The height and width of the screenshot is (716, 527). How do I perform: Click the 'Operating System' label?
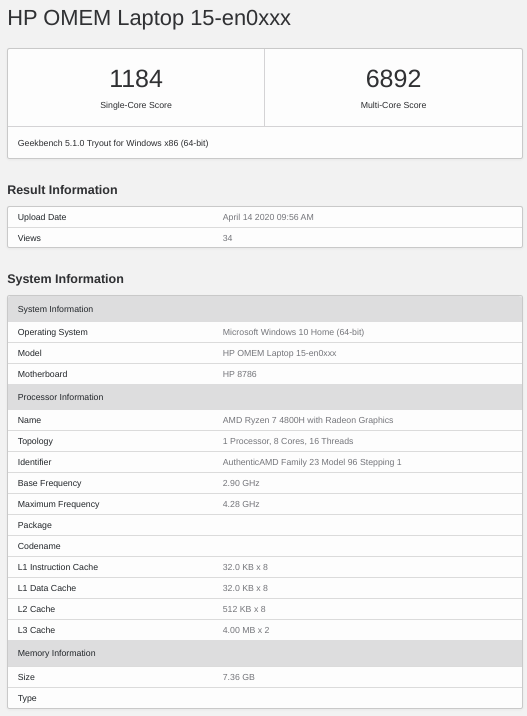pyautogui.click(x=53, y=332)
